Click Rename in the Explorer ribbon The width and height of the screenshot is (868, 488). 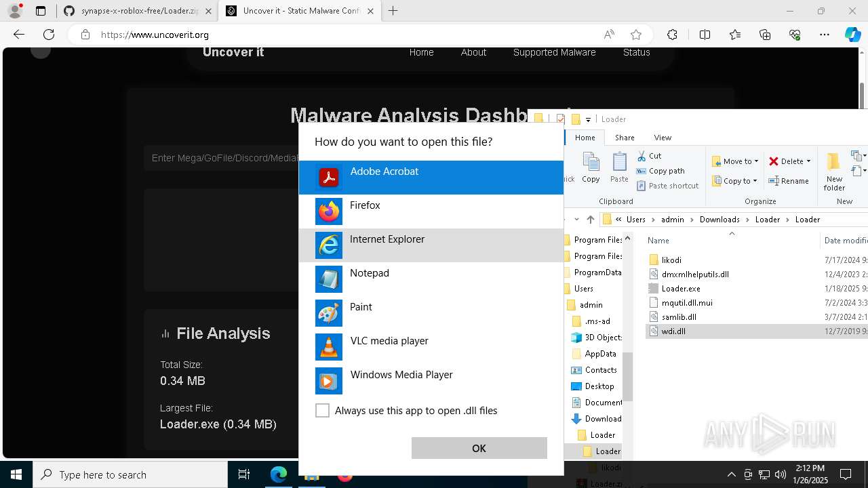pyautogui.click(x=789, y=181)
